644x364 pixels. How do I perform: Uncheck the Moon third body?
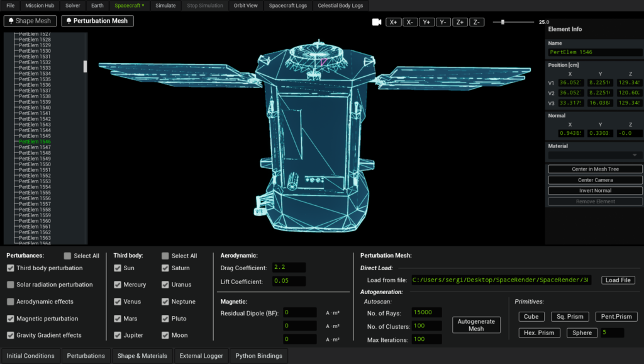click(165, 336)
